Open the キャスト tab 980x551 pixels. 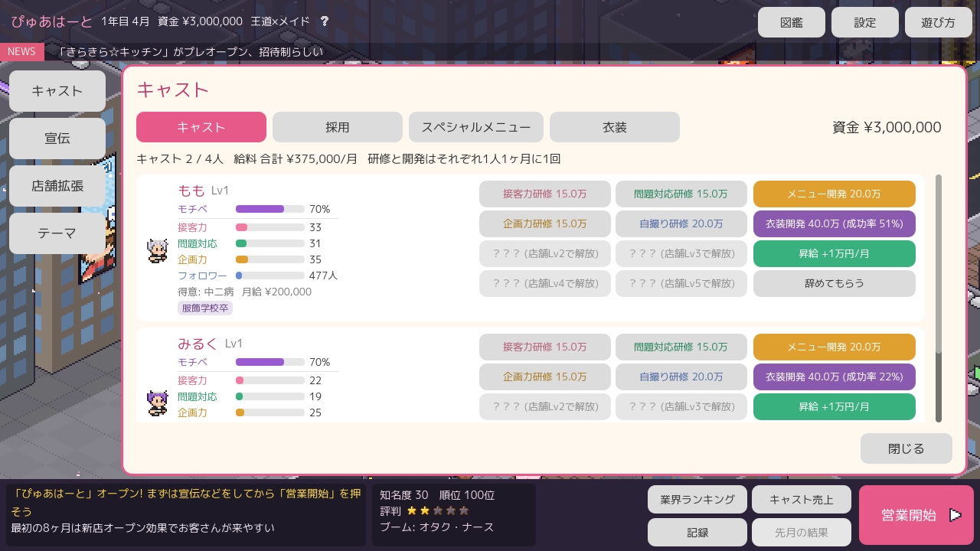[201, 127]
